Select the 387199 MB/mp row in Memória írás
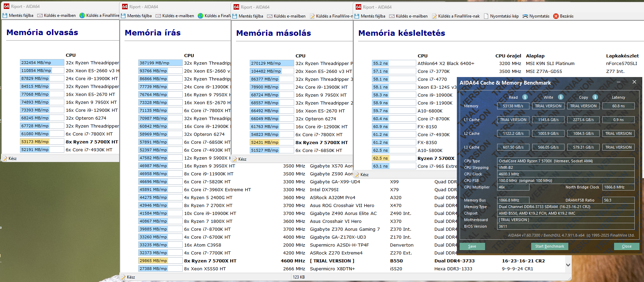644x282 pixels. point(184,63)
